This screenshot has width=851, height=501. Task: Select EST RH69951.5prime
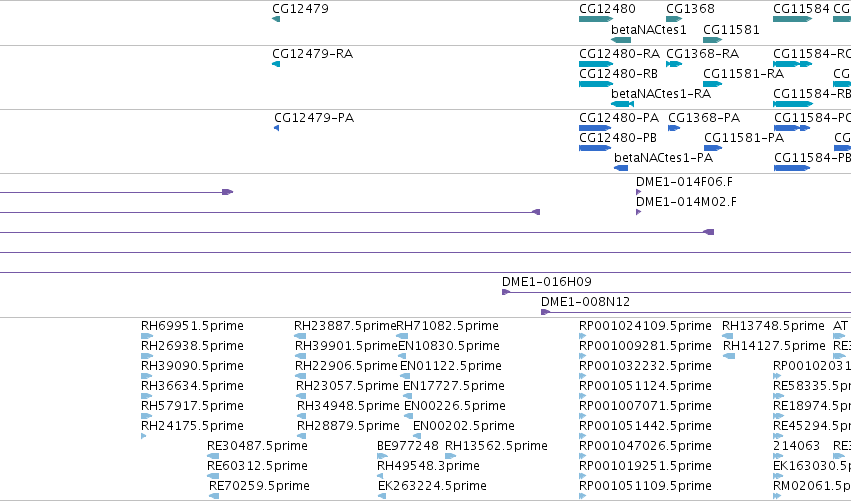[192, 326]
